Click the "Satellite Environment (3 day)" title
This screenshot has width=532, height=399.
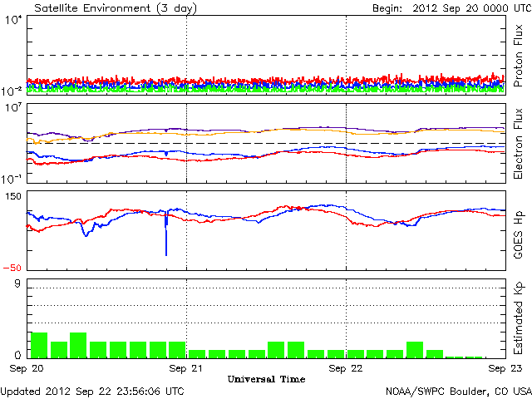point(116,8)
